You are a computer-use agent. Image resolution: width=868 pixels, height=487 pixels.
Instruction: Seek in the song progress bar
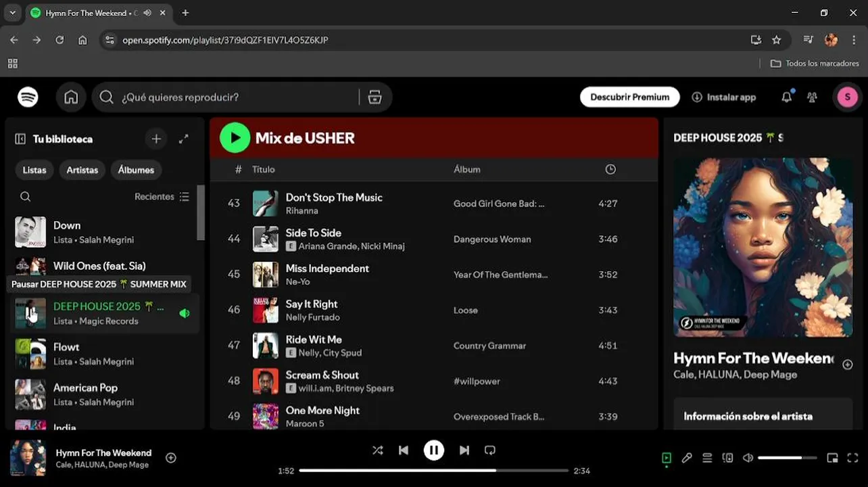tap(434, 470)
